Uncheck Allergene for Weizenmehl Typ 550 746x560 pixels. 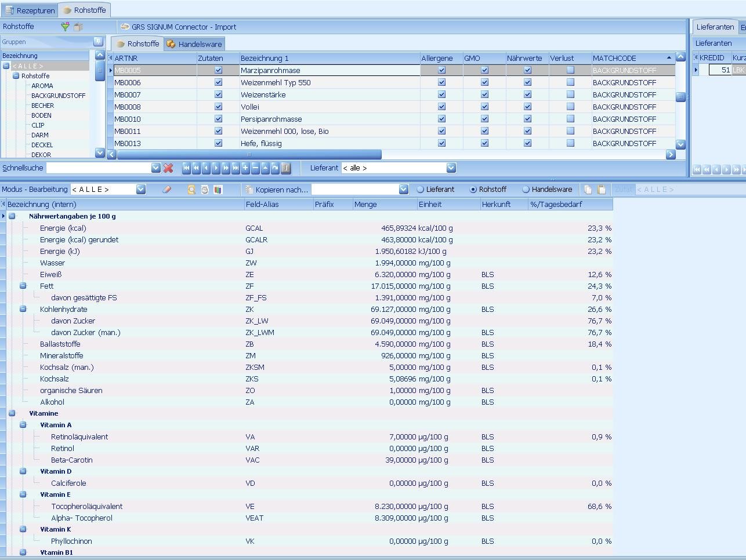coord(441,82)
